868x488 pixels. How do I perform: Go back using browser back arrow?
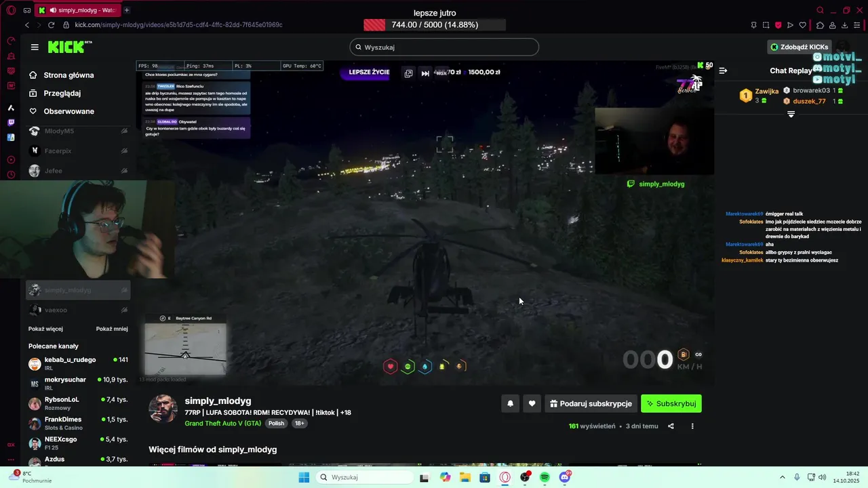click(x=27, y=25)
